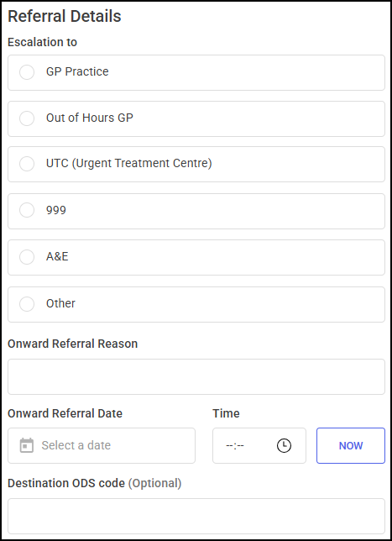This screenshot has height=541, width=392.
Task: Click the 'Time' field label
Action: [x=226, y=413]
